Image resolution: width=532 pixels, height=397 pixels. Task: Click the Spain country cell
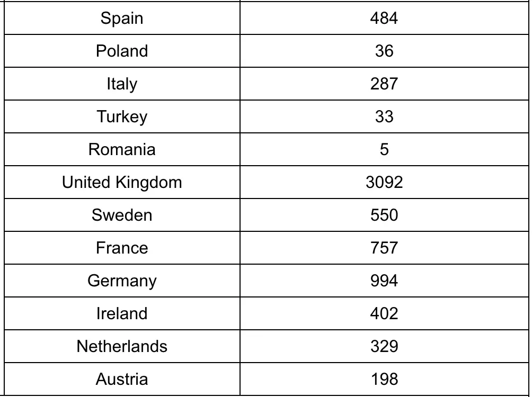pyautogui.click(x=122, y=19)
